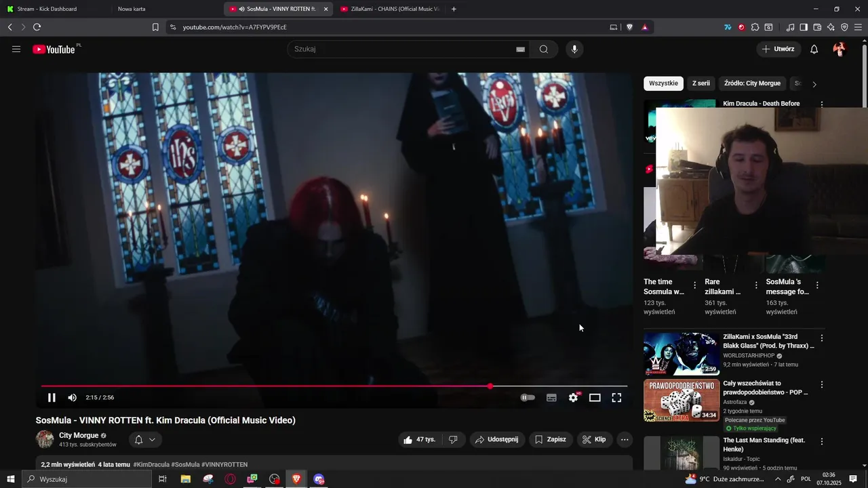The image size is (868, 488).
Task: Pause the video with the pause button
Action: click(52, 398)
